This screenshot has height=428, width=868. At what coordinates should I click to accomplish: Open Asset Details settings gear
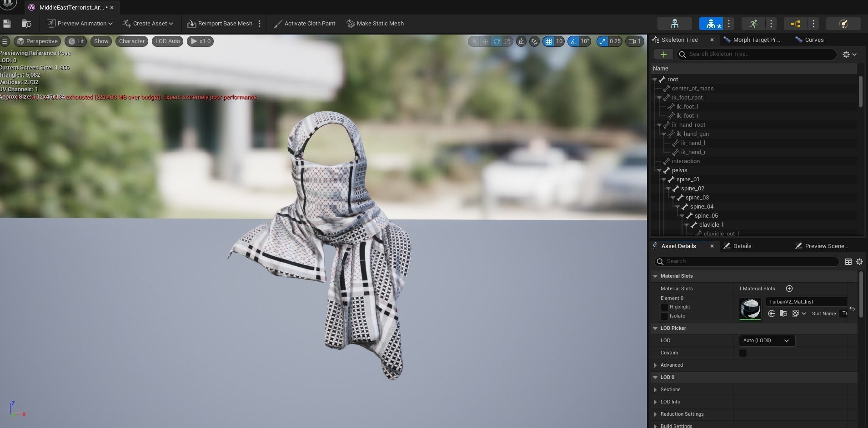(x=859, y=261)
